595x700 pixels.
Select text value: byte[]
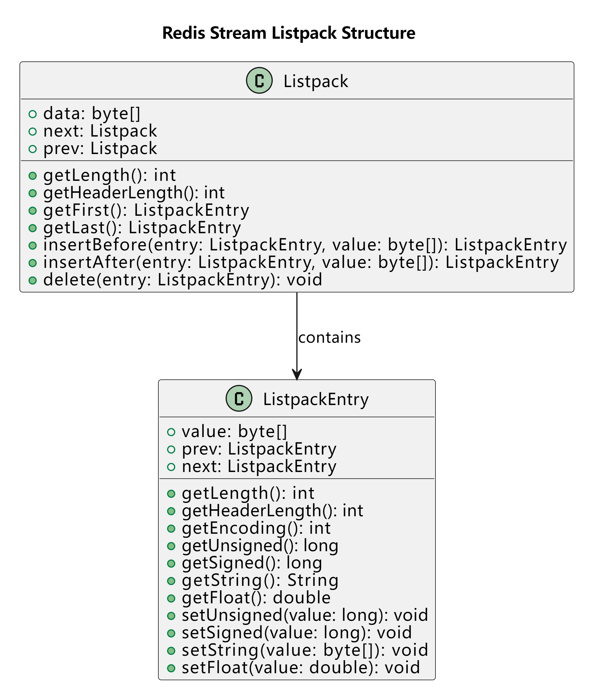(234, 432)
